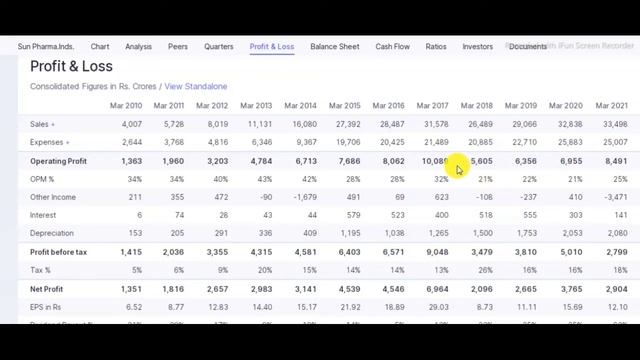Screen dimensions: 640x360
Task: Click Sales value 16,080 for Mar 2014
Action: tap(304, 124)
